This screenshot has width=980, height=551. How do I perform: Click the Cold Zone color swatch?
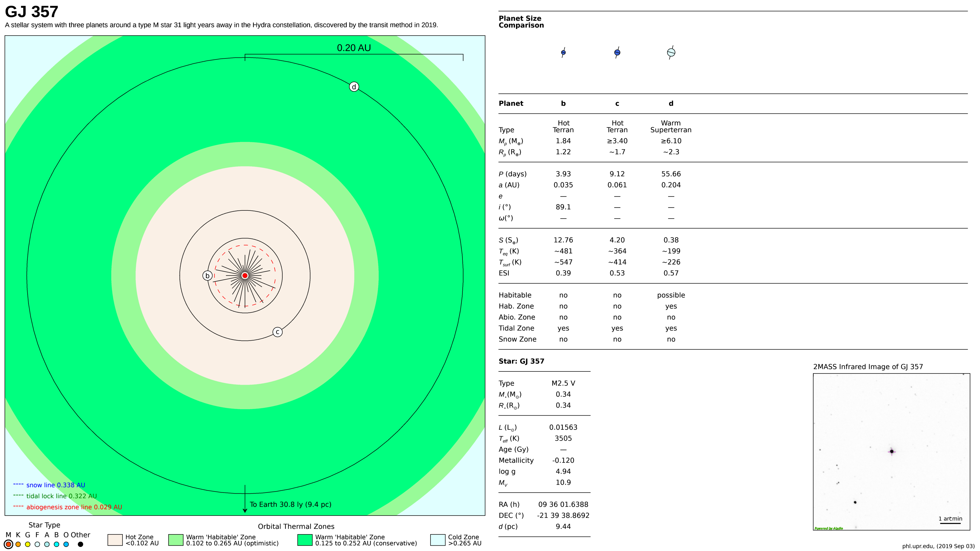pyautogui.click(x=437, y=540)
